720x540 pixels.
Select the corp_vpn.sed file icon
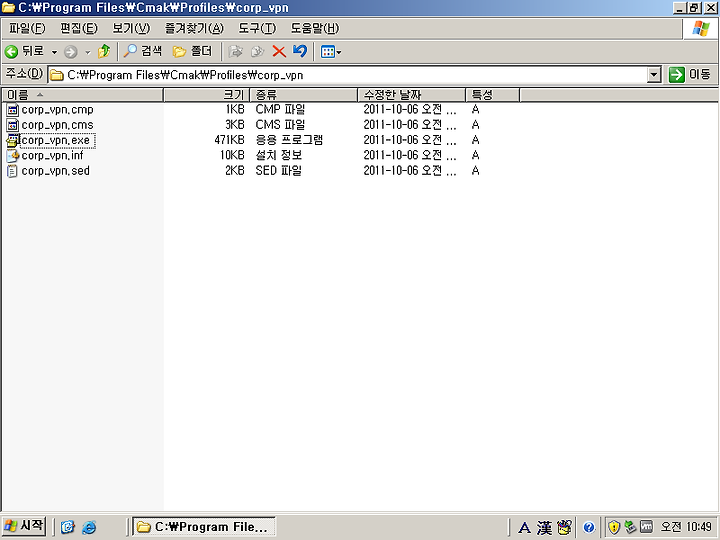coord(12,171)
